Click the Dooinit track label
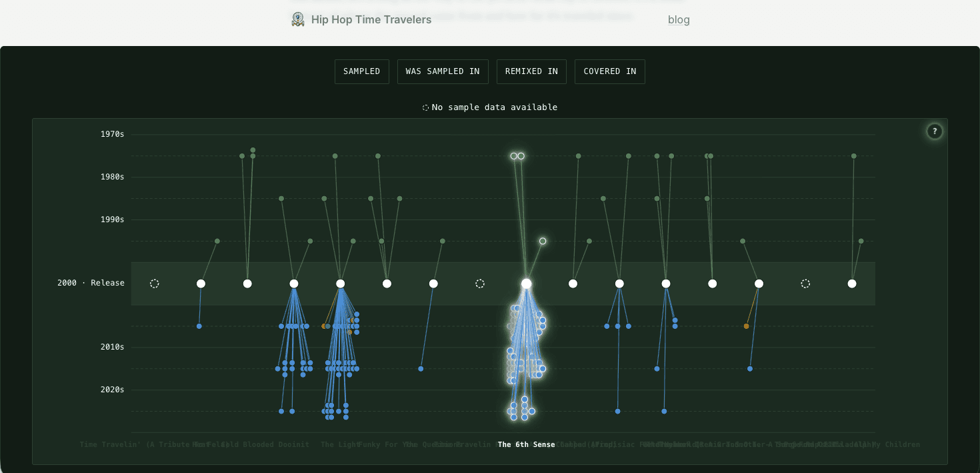 294,444
